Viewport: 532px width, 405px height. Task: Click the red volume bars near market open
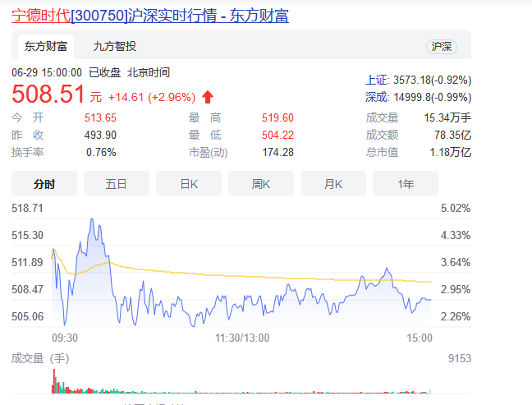pyautogui.click(x=54, y=381)
